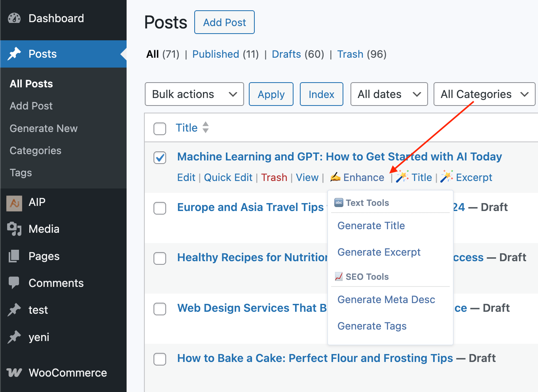Image resolution: width=538 pixels, height=392 pixels.
Task: Uncheck the Machine Learning and GPT post checkbox
Action: pyautogui.click(x=160, y=158)
